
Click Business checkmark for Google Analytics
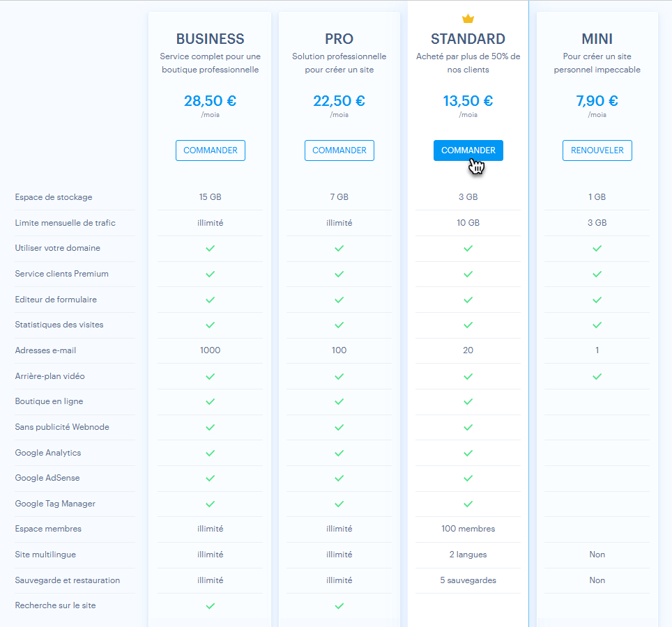(x=210, y=453)
